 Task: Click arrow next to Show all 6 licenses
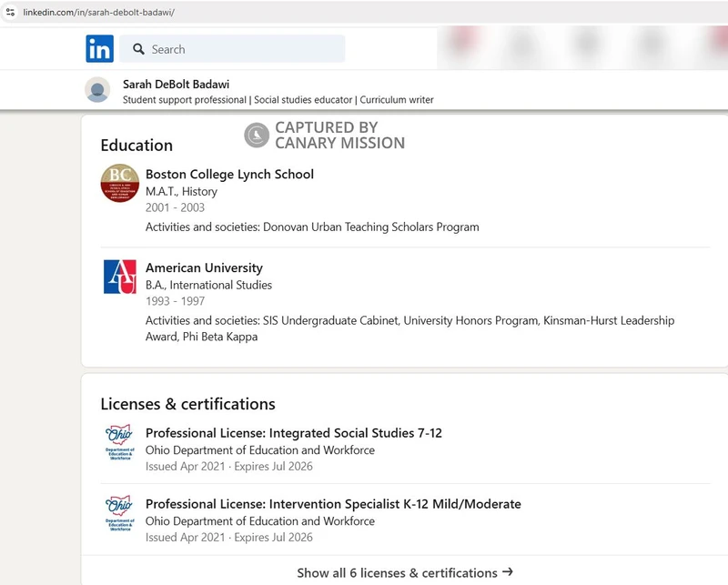[x=508, y=572]
